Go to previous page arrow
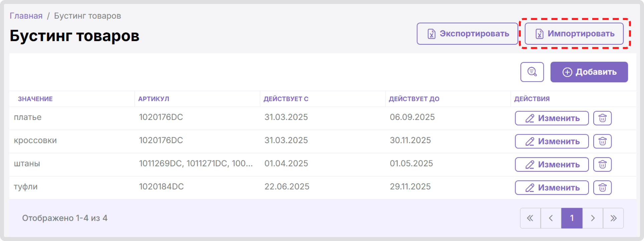Image resolution: width=644 pixels, height=241 pixels. tap(551, 218)
